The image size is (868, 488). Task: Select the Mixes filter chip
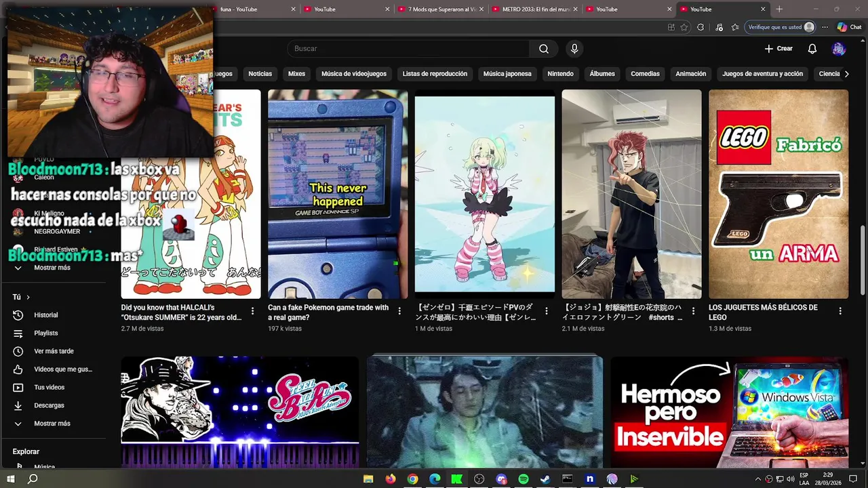[x=296, y=74]
